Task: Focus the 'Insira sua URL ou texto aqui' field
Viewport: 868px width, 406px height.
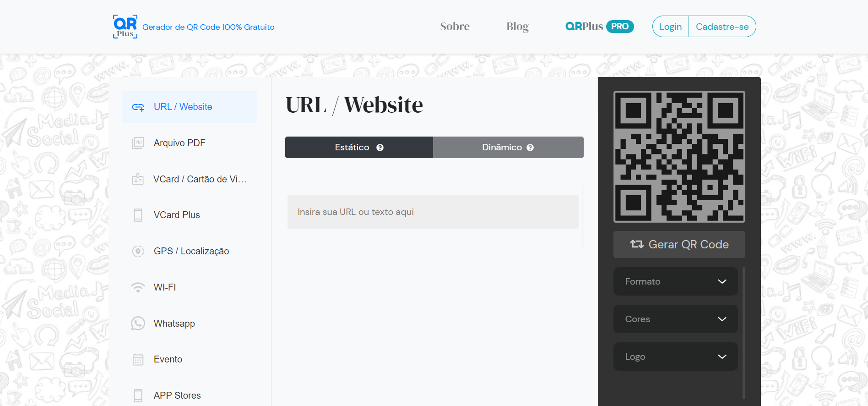Action: click(x=433, y=212)
